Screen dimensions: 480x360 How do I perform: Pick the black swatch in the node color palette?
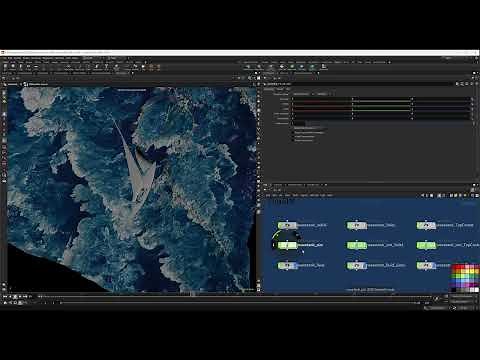[454, 290]
